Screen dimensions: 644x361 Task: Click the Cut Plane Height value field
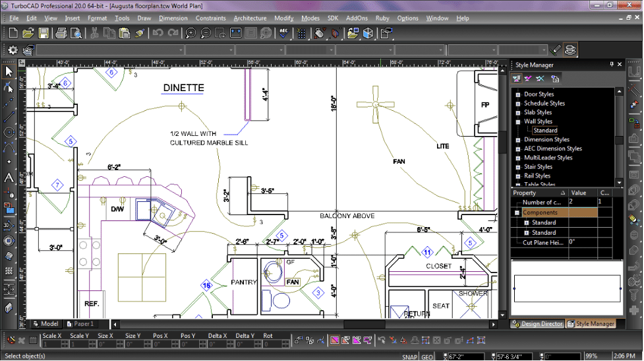583,242
